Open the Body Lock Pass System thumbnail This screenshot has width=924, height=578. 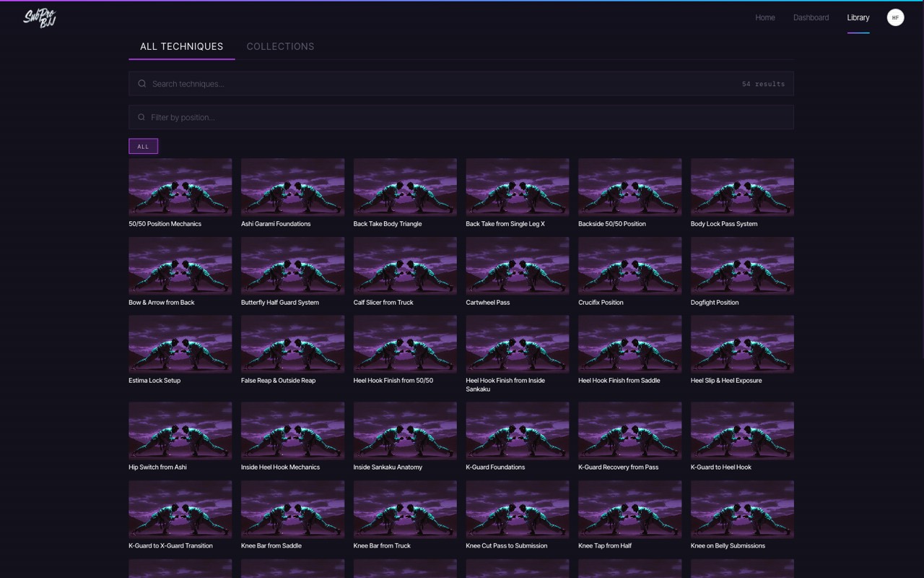(x=742, y=187)
